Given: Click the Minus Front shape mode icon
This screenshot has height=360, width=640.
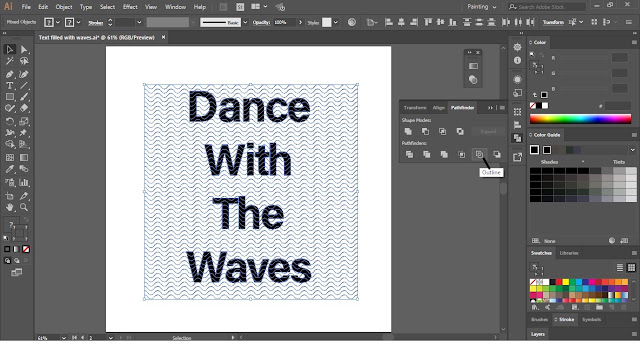Looking at the screenshot, I should pyautogui.click(x=425, y=131).
